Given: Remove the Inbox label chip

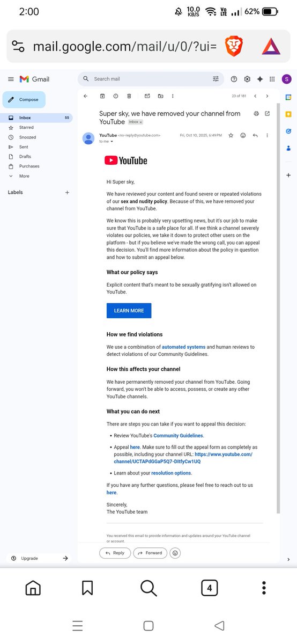Looking at the screenshot, I should [x=141, y=122].
